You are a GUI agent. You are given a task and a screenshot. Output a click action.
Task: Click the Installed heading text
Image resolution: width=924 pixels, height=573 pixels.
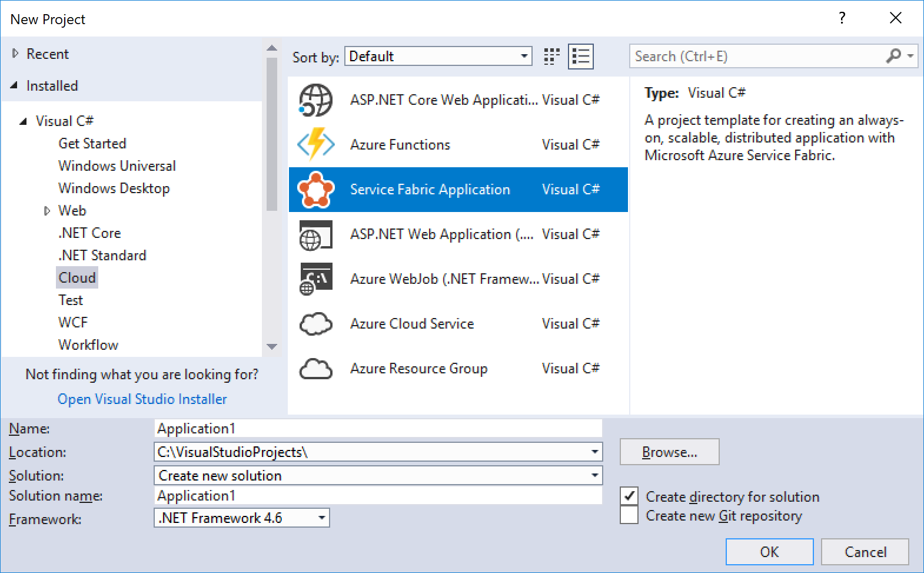pos(52,86)
